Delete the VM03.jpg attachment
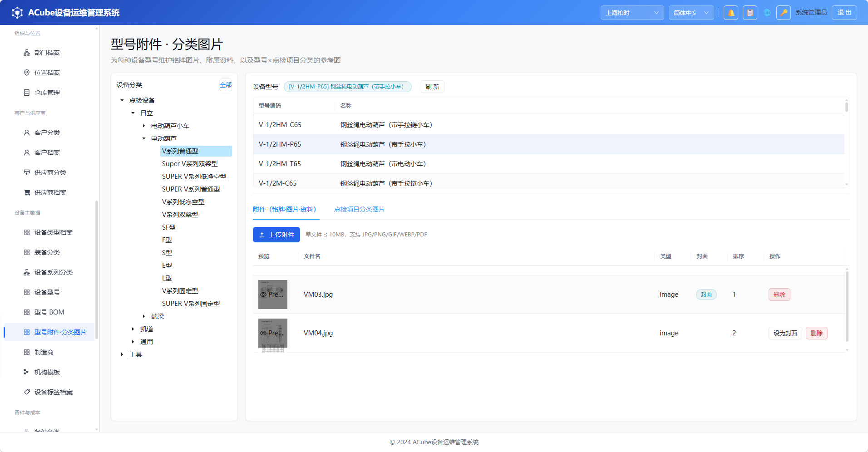The width and height of the screenshot is (868, 452). tap(779, 295)
